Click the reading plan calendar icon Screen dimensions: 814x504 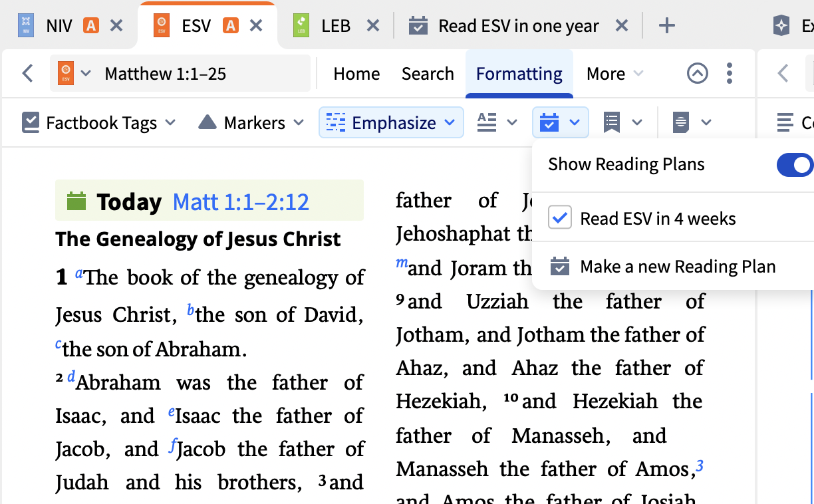pyautogui.click(x=549, y=122)
